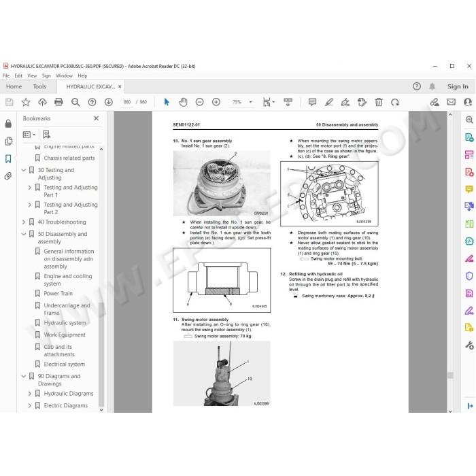Collapse the 30 Testing and Adjusting bookmark
Image resolution: width=476 pixels, height=476 pixels.
(24, 170)
